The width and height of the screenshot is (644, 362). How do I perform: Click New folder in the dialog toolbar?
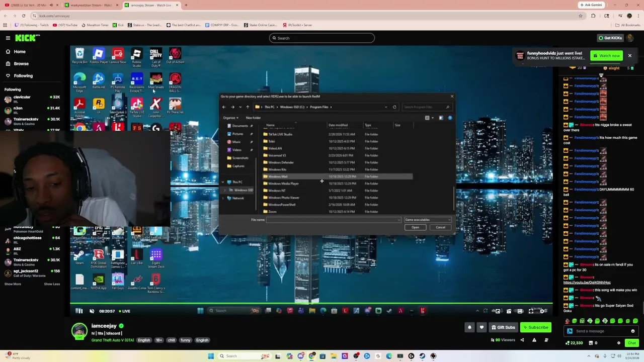pos(253,118)
